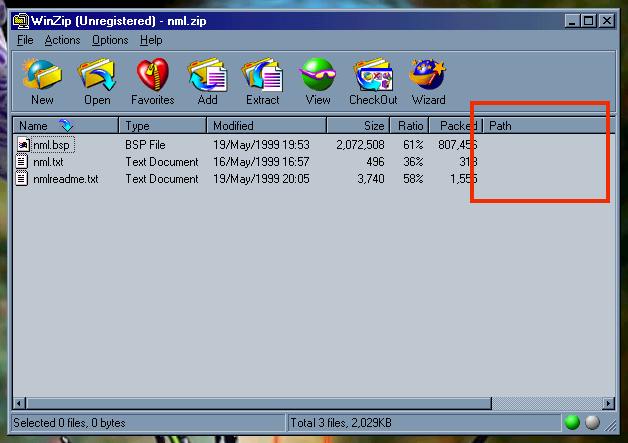Screen dimensions: 628x443
Task: Click the sort arrow in Name header
Action: (66, 125)
